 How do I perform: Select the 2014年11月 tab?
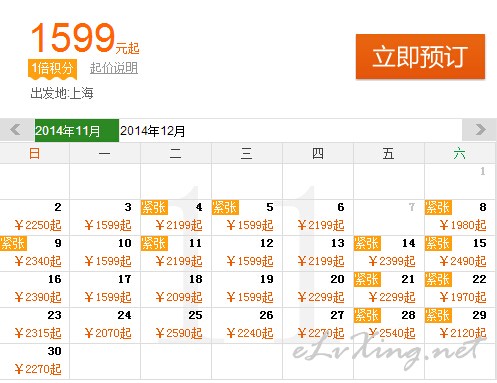[x=77, y=130]
